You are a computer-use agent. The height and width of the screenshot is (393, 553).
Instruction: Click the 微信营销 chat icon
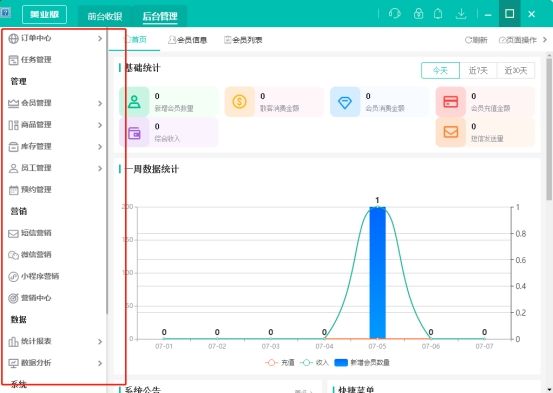click(13, 255)
